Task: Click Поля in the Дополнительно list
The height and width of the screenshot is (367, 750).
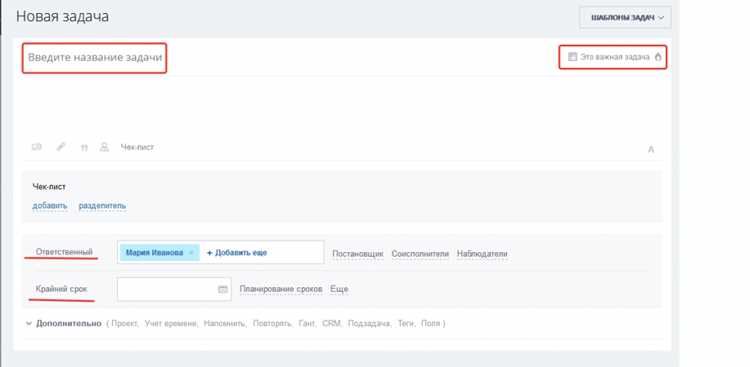Action: 430,323
